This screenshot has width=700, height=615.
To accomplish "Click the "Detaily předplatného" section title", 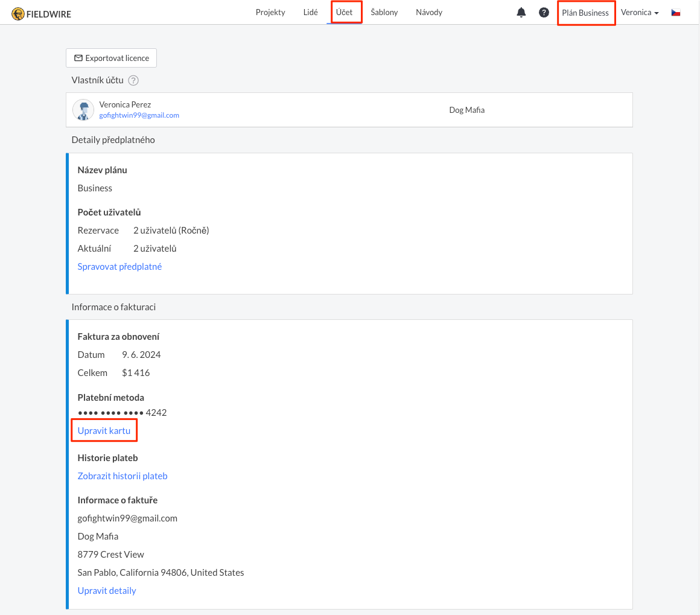I will (x=113, y=140).
